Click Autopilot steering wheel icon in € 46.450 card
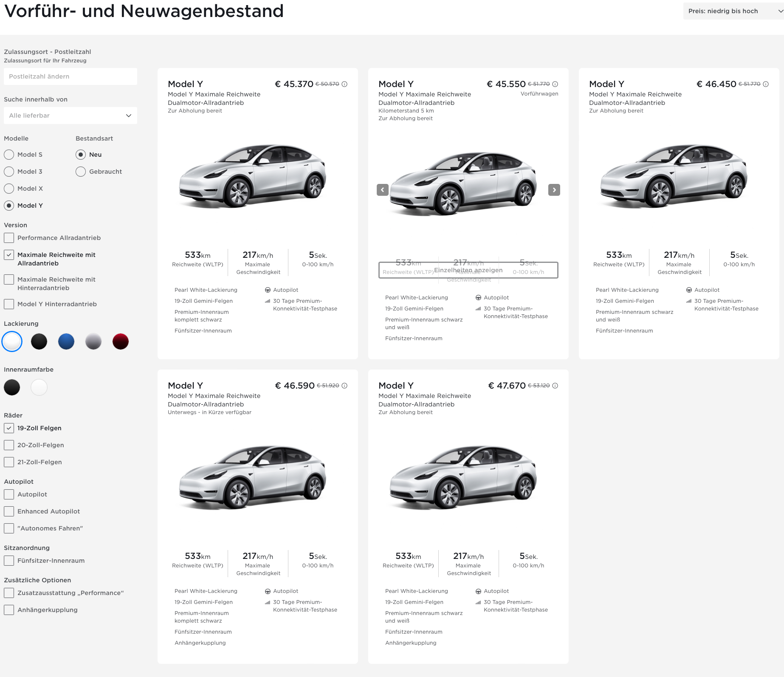784x677 pixels. [x=689, y=290]
